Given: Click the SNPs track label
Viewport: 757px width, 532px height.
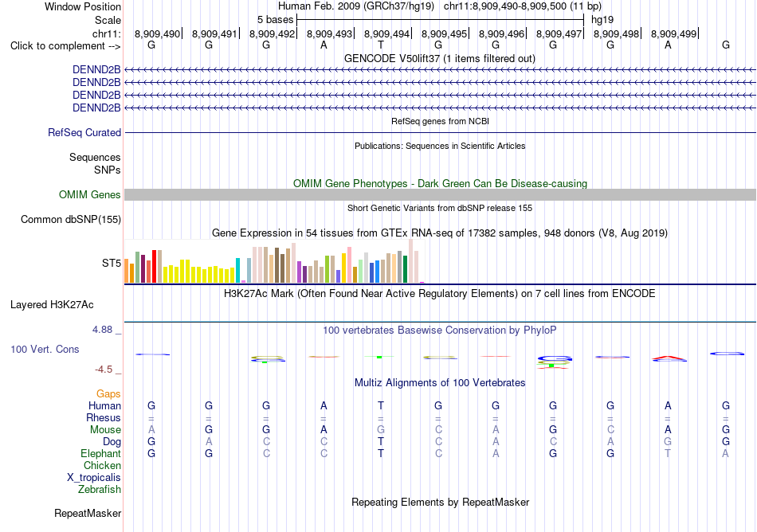Looking at the screenshot, I should [108, 170].
